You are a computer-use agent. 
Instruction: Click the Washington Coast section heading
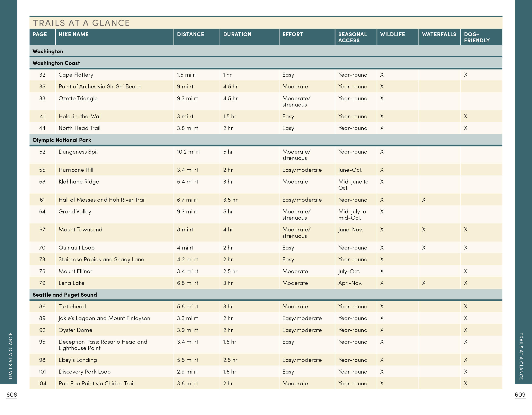(x=56, y=63)
